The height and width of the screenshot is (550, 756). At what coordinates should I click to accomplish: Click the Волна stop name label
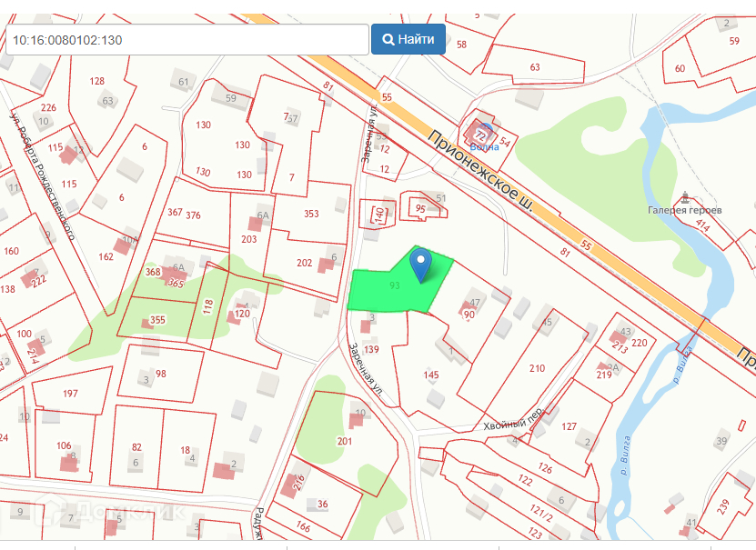pos(484,147)
